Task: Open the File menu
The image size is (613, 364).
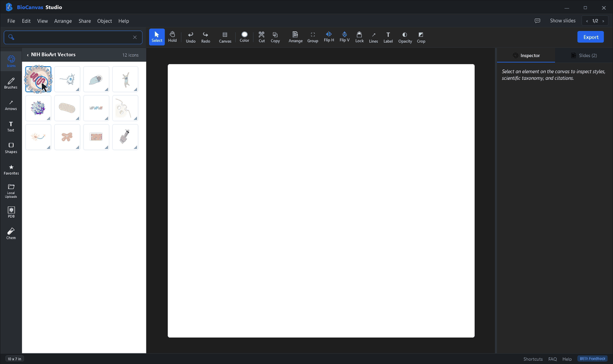Action: pyautogui.click(x=11, y=21)
